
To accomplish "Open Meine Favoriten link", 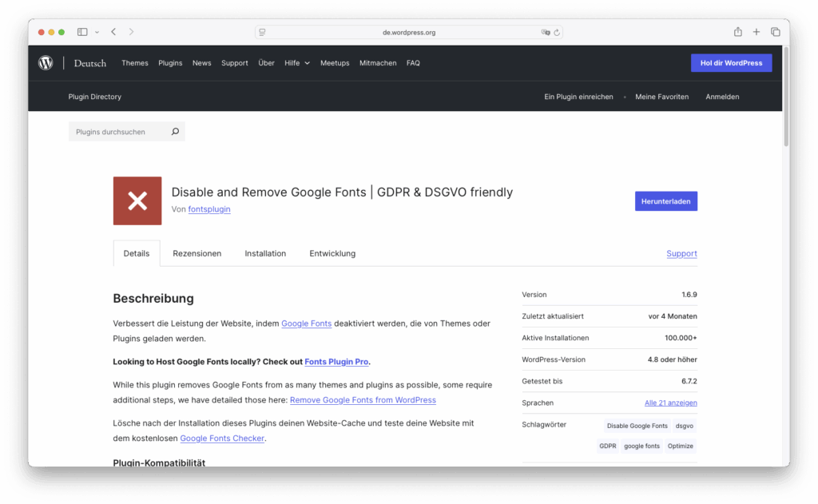I will (661, 97).
